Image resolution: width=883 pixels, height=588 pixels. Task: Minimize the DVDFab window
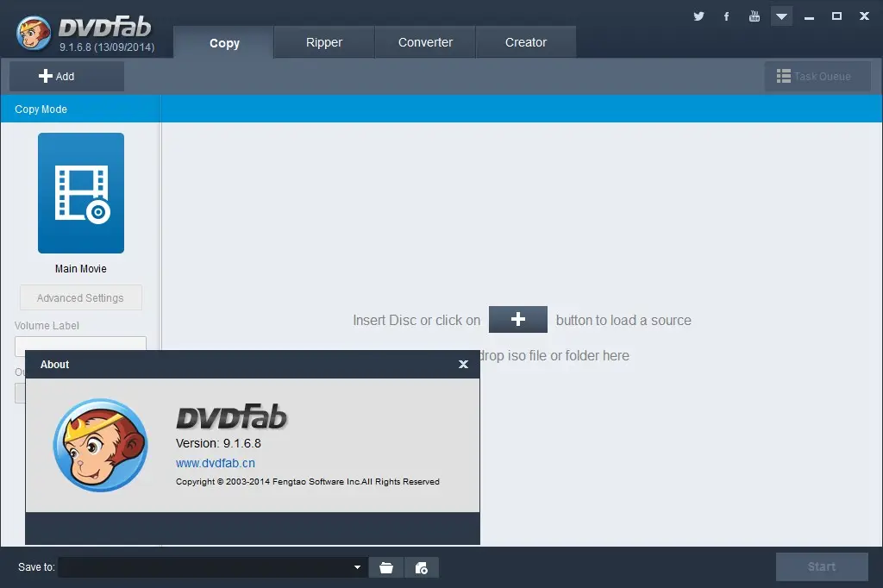pyautogui.click(x=809, y=16)
